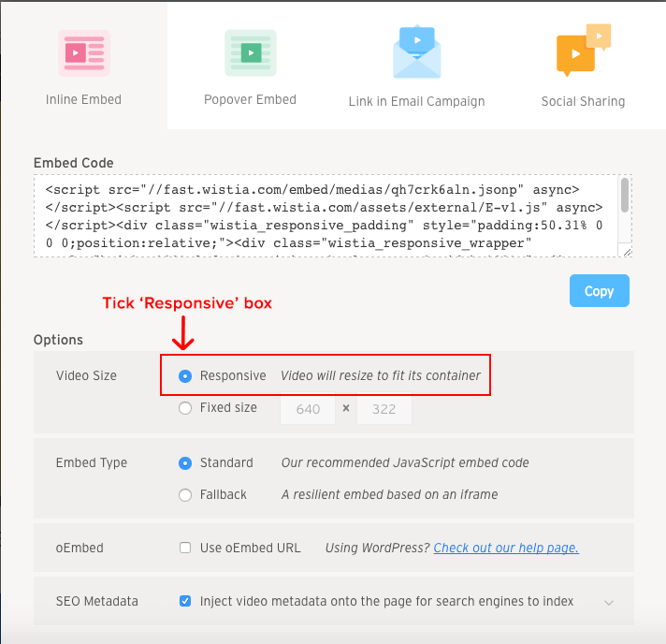Choose the Fallback embed type
The height and width of the screenshot is (644, 666).
[x=185, y=494]
